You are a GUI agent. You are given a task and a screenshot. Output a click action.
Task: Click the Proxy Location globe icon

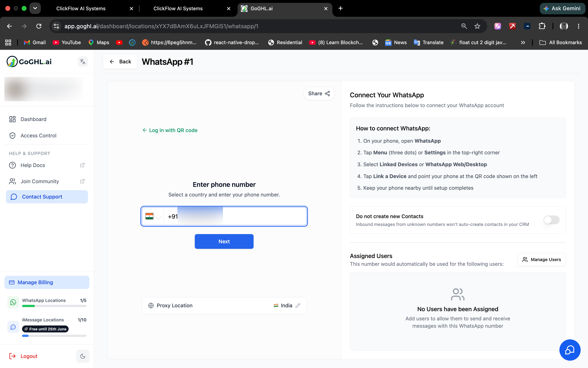[151, 305]
